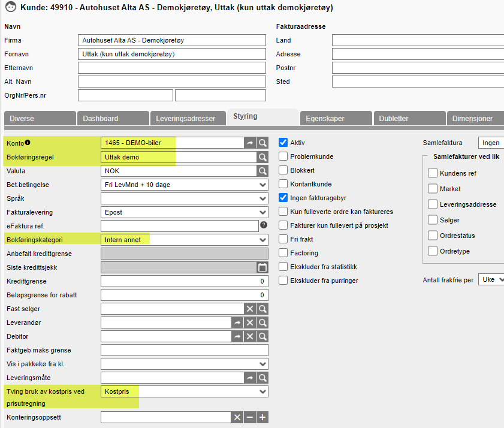Enable Ekskluder fra statistikk
504x428 pixels.
[x=283, y=267]
